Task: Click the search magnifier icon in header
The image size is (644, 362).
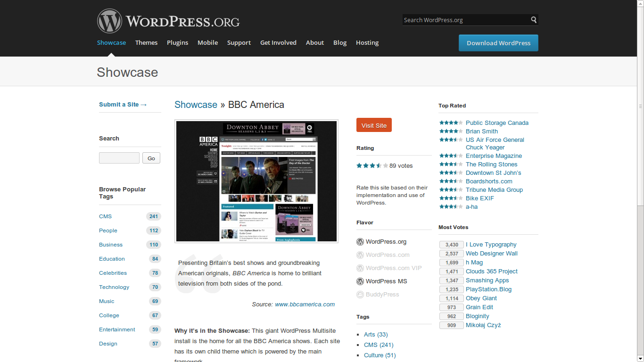Action: click(534, 20)
